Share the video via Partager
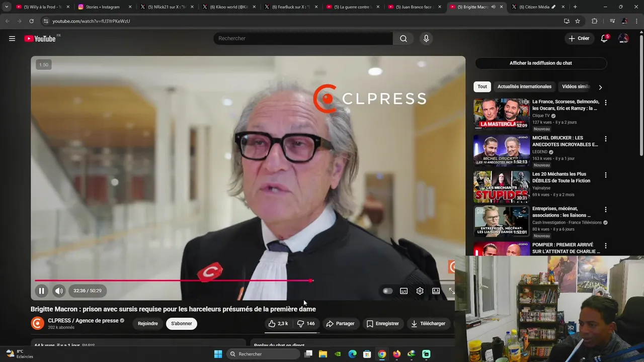This screenshot has width=644, height=362. pos(340,324)
